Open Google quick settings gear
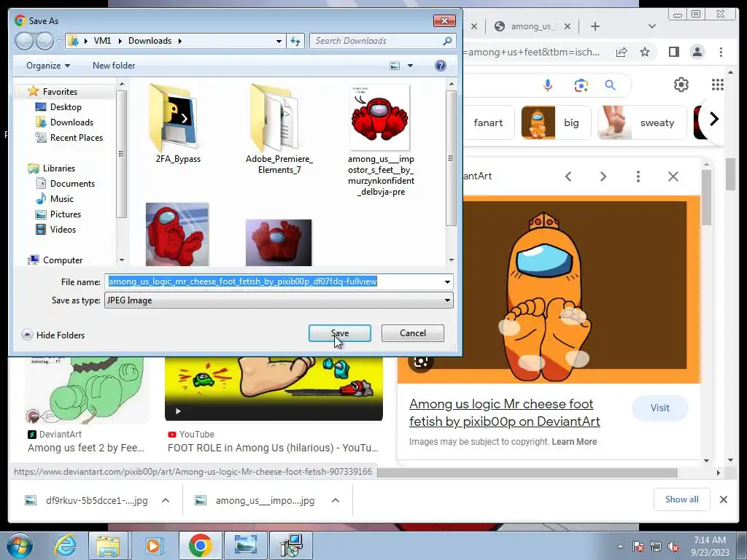This screenshot has width=747, height=560. pyautogui.click(x=681, y=85)
